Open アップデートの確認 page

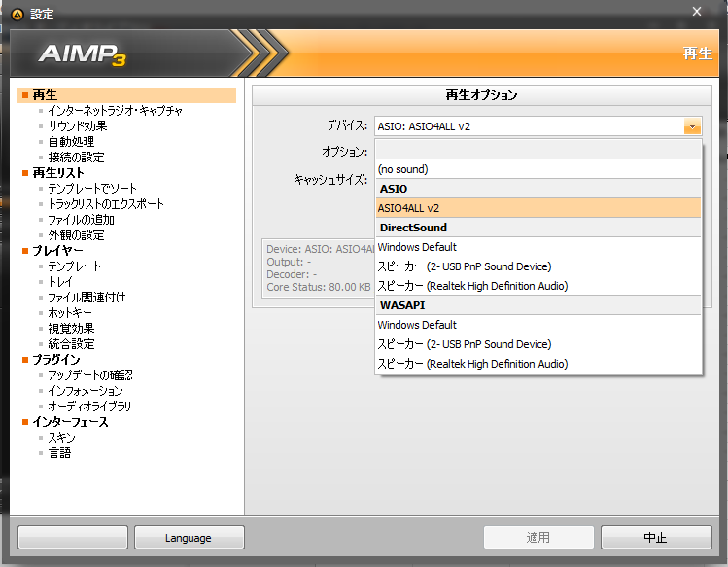pyautogui.click(x=90, y=375)
